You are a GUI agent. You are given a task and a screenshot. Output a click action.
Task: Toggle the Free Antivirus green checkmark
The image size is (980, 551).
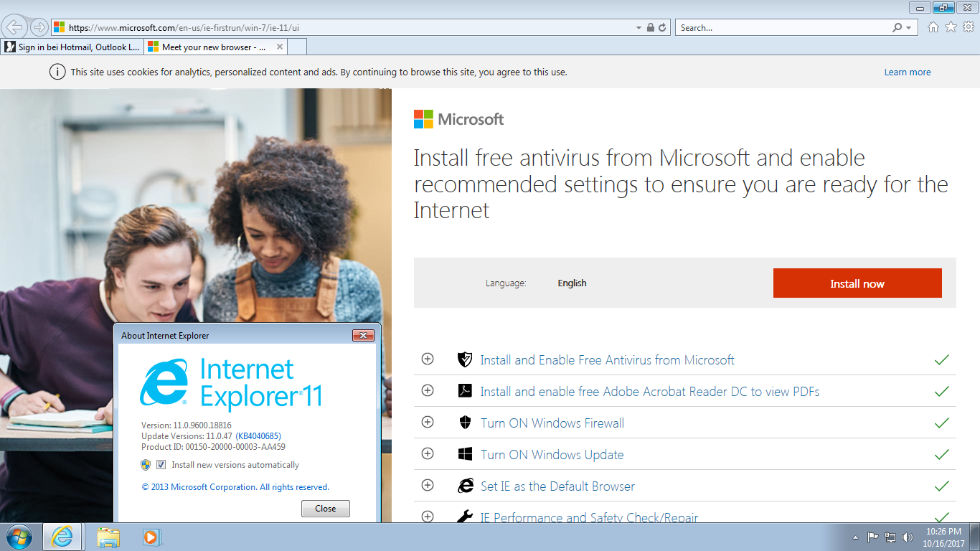point(941,359)
